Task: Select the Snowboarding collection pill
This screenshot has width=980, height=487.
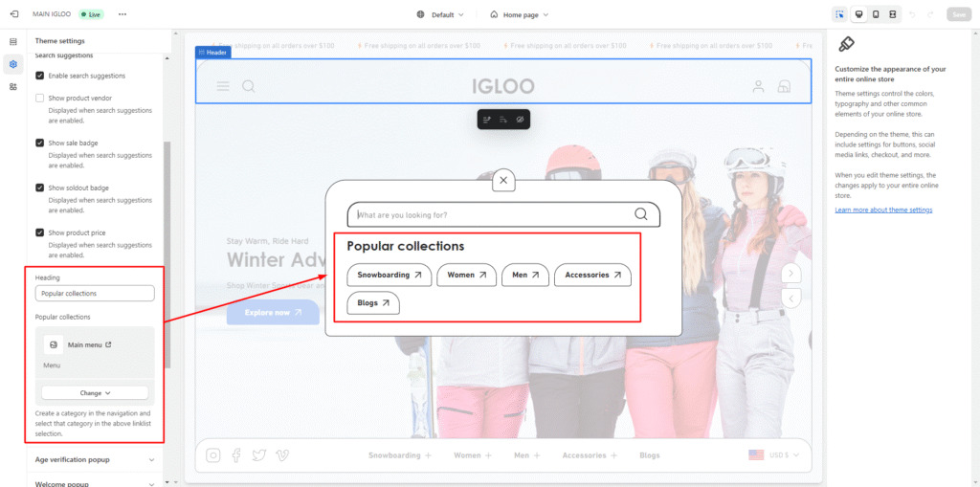Action: [x=389, y=275]
